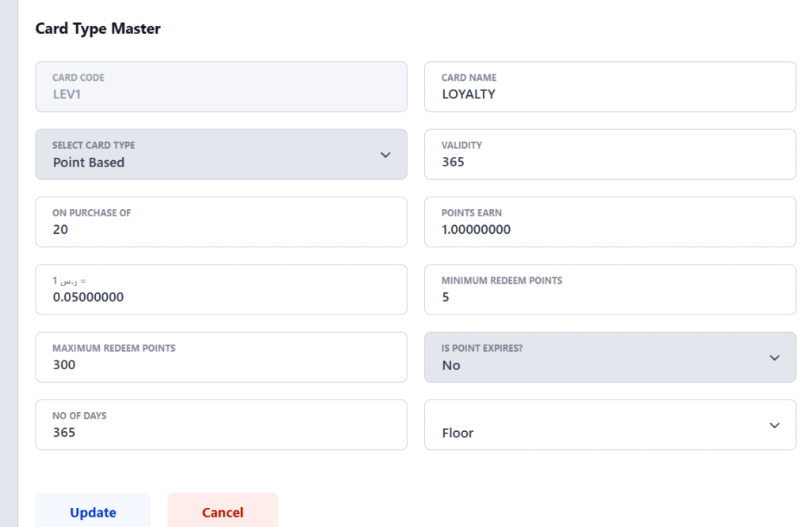
Task: Click the Card Type Master heading
Action: (98, 29)
